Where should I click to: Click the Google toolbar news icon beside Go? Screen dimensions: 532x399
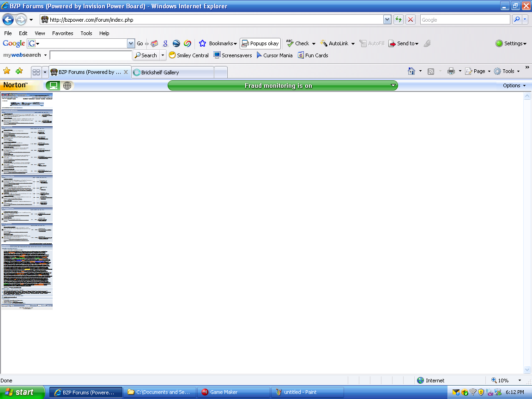(154, 43)
